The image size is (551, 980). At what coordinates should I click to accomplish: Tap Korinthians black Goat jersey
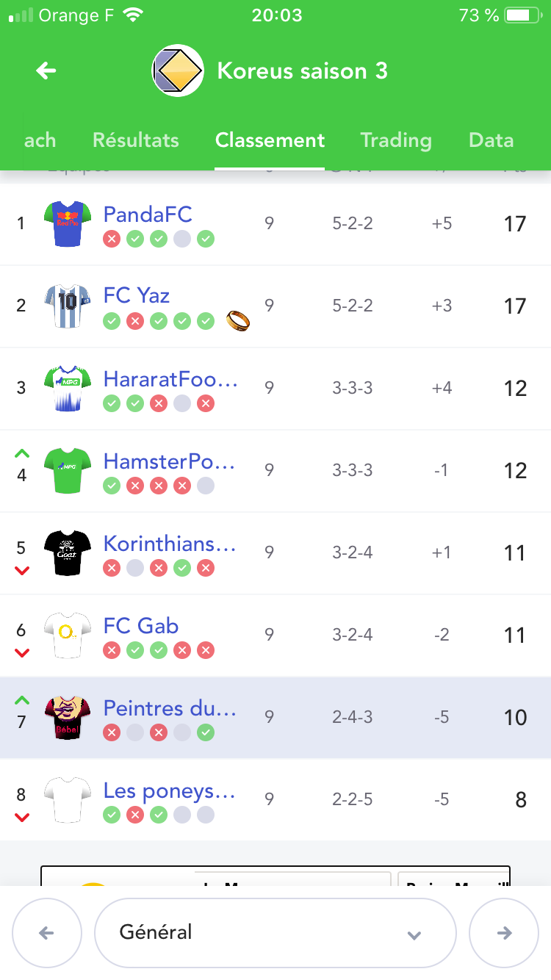68,552
